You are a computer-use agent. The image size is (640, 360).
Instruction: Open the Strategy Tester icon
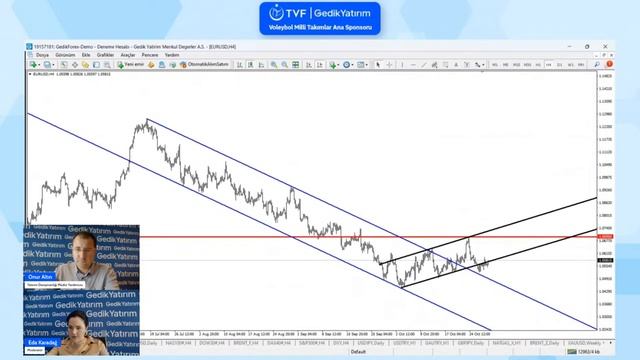point(107,64)
